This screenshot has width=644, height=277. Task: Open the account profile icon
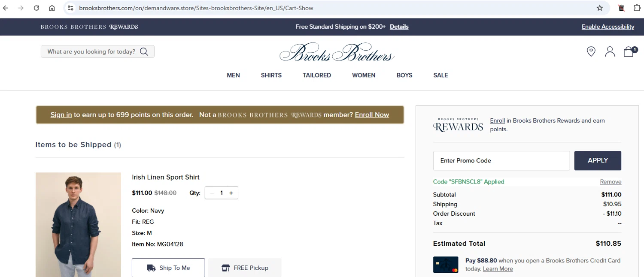point(610,52)
